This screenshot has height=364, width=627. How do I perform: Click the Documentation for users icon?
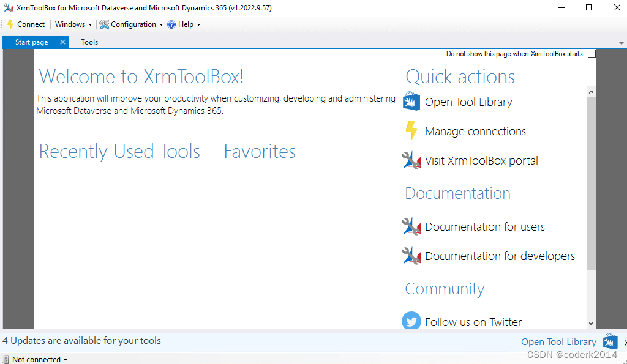click(x=411, y=226)
